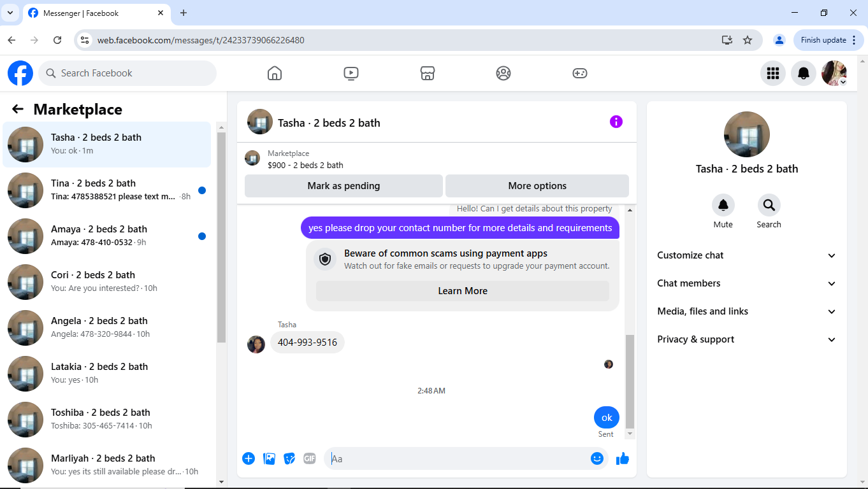Click the Marketplace heading in left panel
868x489 pixels.
point(78,110)
